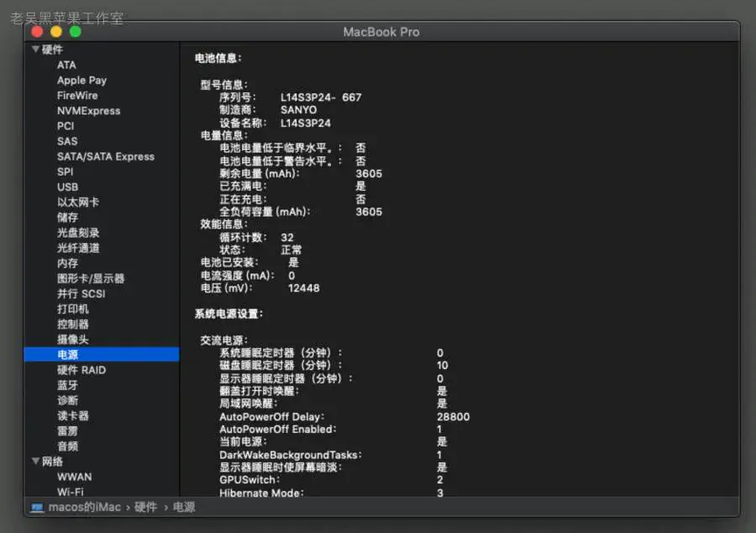Viewport: 756px width, 533px height.
Task: Click the Hibernate Mode label
Action: coord(261,493)
